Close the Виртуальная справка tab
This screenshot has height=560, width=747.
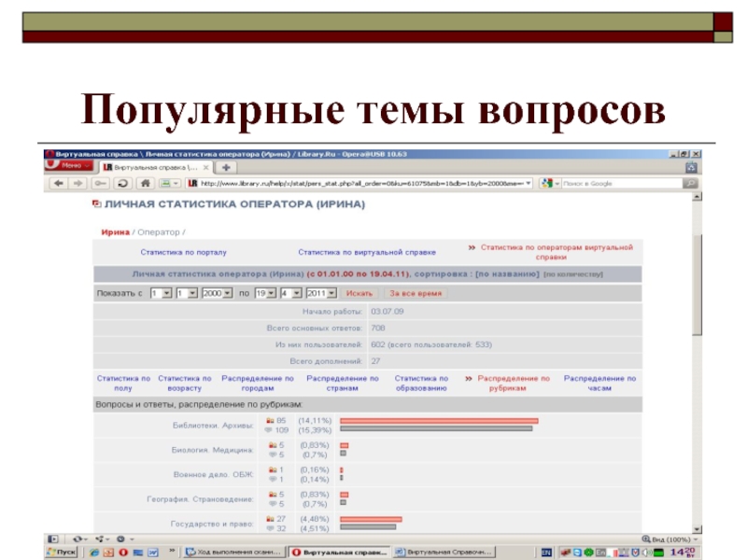pos(205,168)
